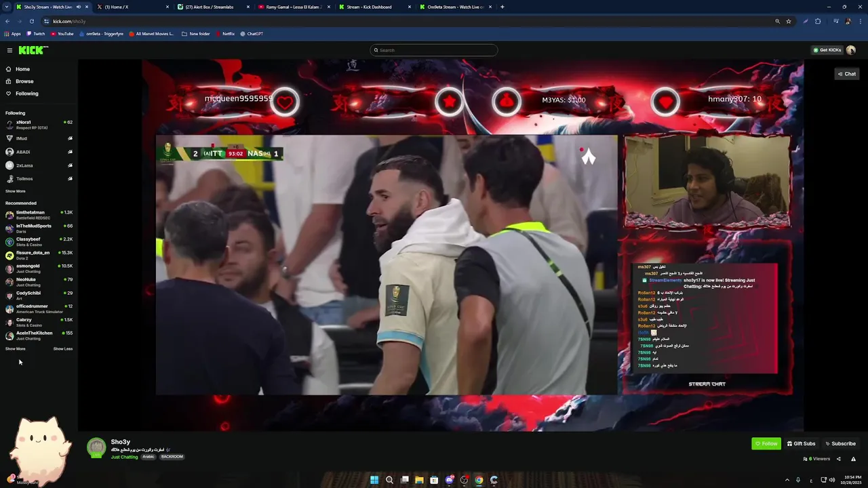Expand the Chat panel

[x=846, y=74]
